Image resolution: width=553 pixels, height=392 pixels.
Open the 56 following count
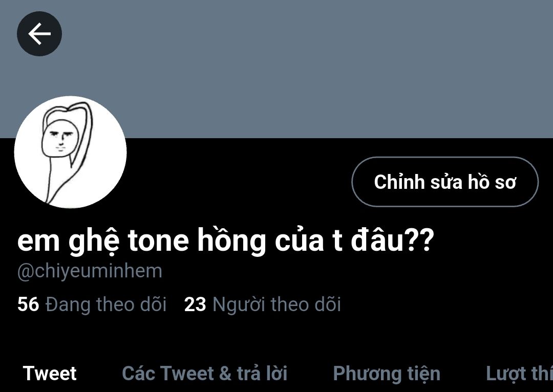[x=28, y=304]
